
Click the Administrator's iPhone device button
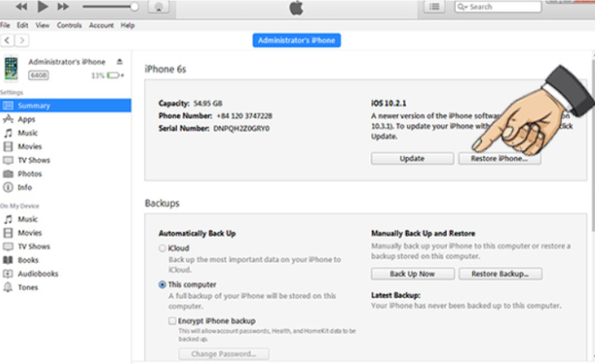tap(297, 40)
